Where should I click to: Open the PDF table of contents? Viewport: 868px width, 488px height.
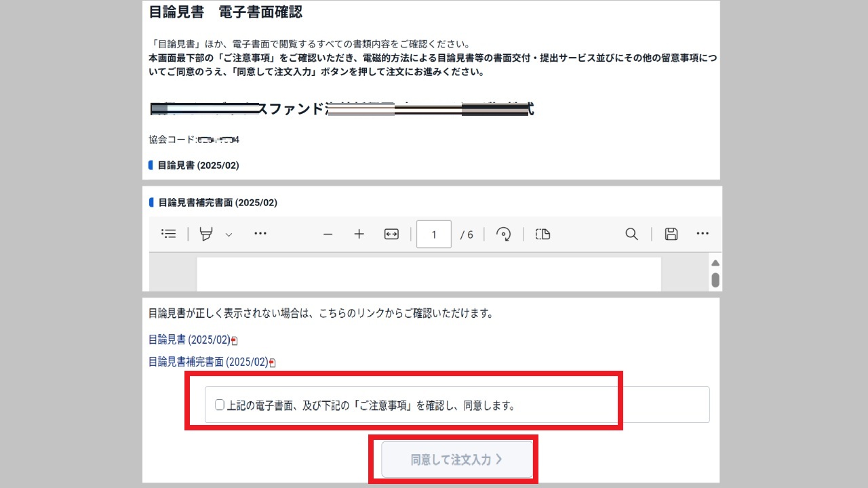(169, 234)
